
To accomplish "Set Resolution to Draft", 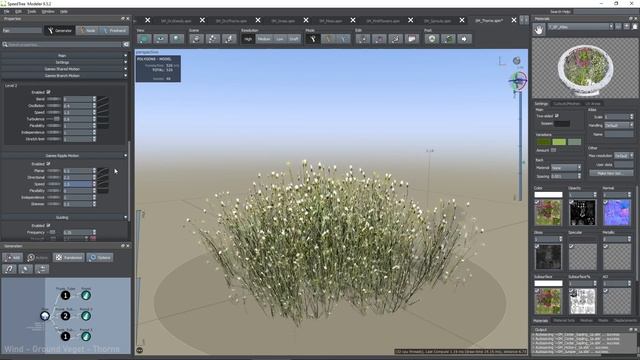I will click(293, 39).
